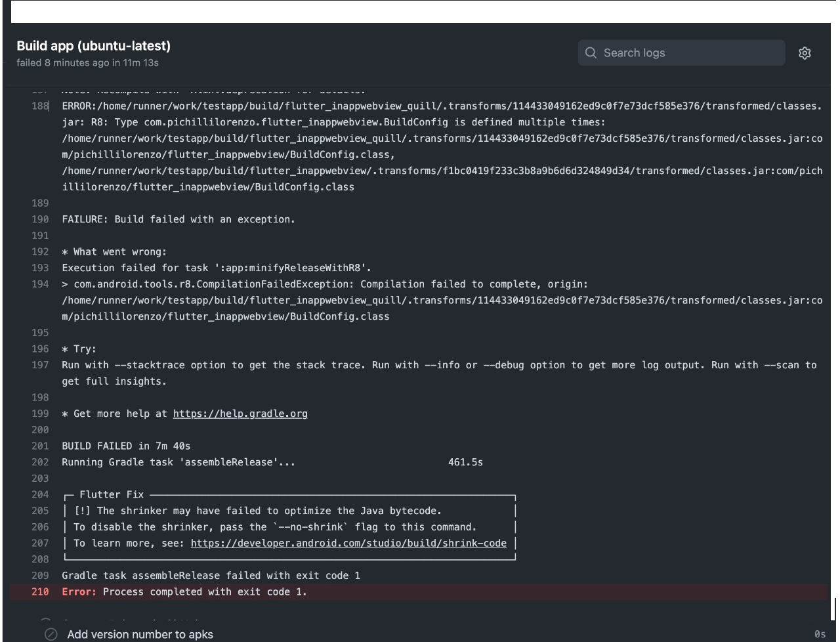Viewport: 840px width, 642px height.
Task: Click the Error: Process completed with exit code 1 line
Action: [x=184, y=591]
